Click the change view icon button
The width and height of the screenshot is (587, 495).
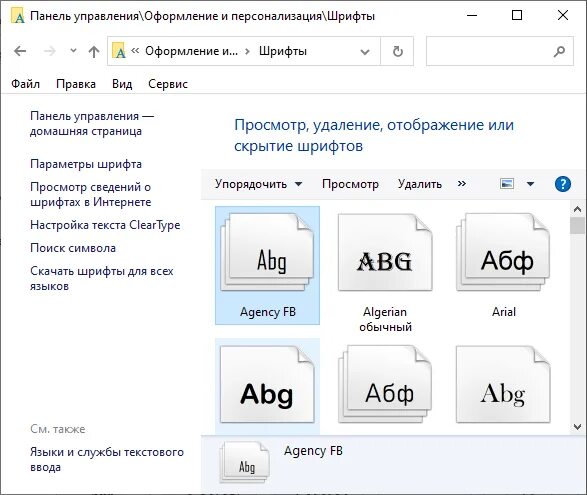[507, 184]
